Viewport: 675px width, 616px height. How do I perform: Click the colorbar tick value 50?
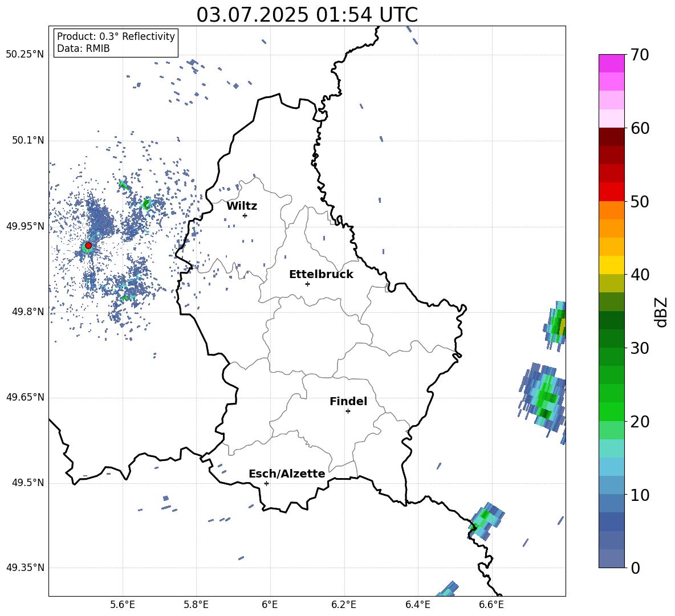pyautogui.click(x=640, y=202)
